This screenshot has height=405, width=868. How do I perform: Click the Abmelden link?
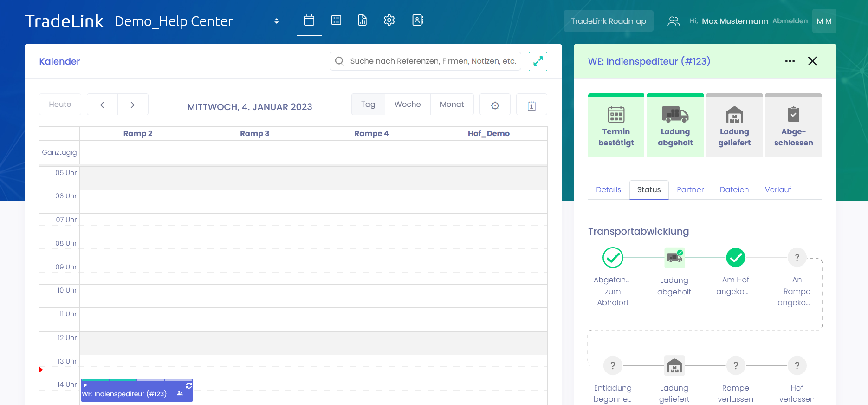click(x=790, y=21)
